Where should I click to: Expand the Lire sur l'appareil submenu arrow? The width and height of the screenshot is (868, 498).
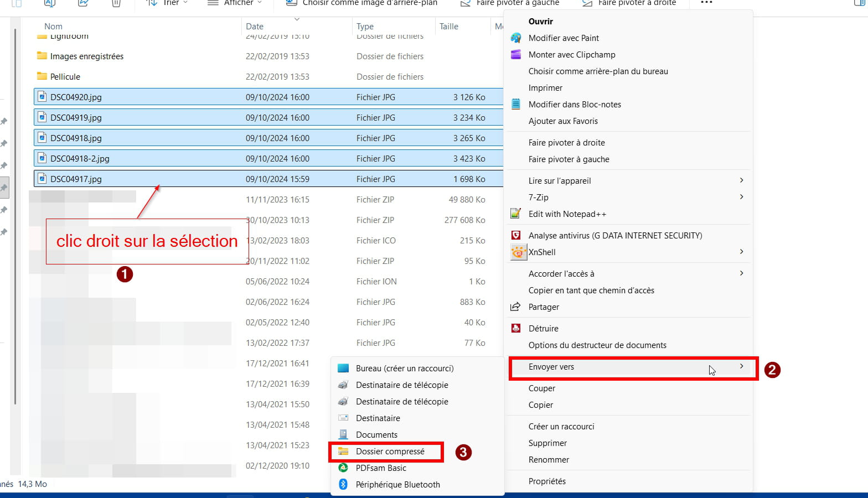741,181
